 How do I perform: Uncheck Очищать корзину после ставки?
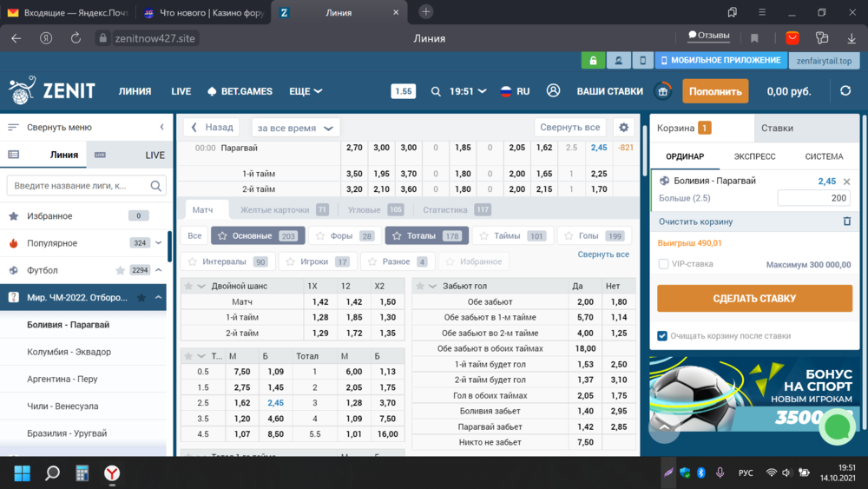pos(662,336)
